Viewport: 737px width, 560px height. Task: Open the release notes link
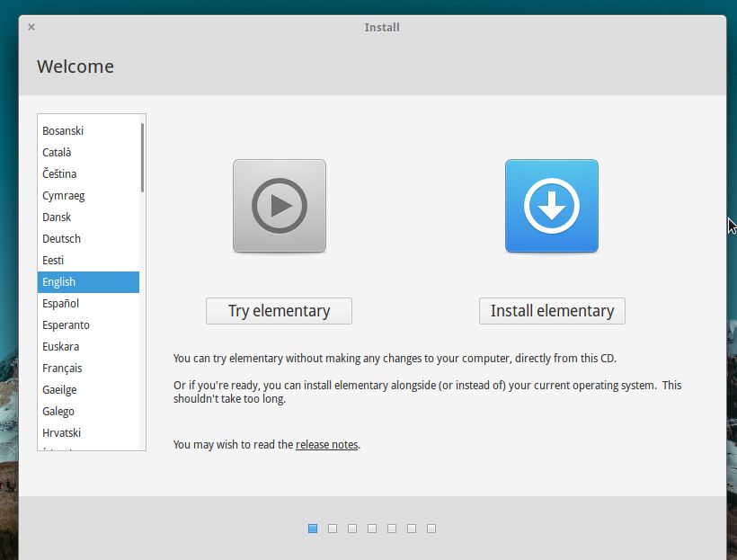(326, 445)
